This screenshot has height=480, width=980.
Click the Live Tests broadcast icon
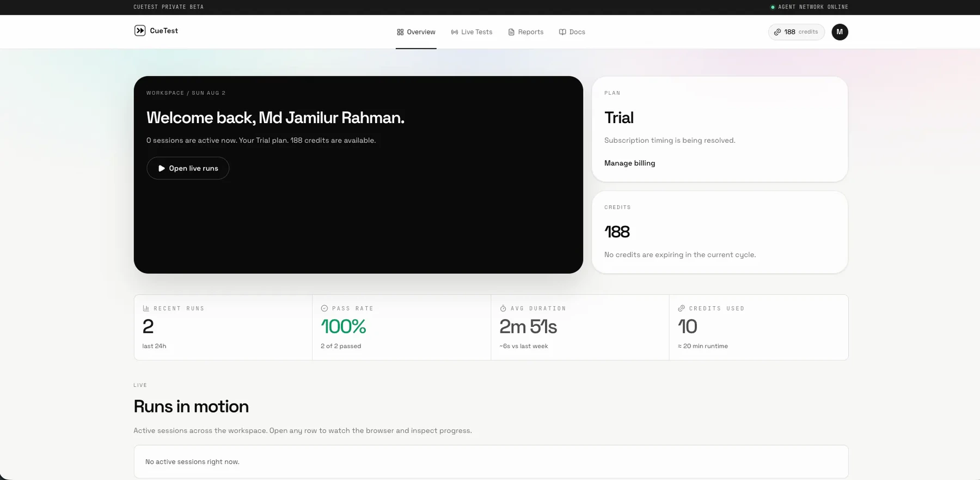(455, 32)
